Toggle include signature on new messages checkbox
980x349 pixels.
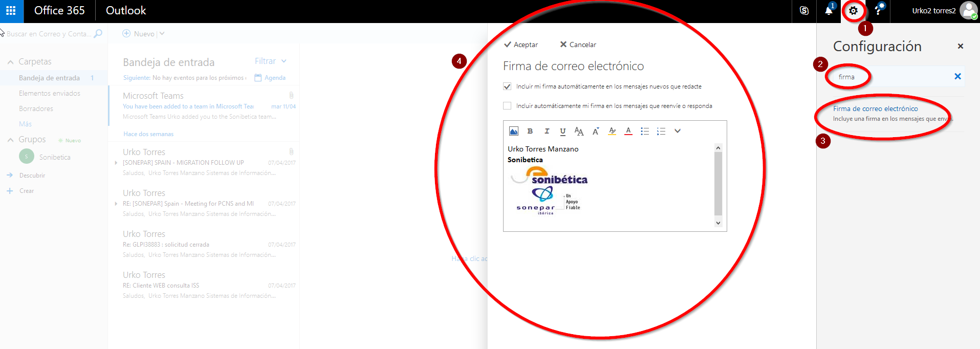click(507, 86)
